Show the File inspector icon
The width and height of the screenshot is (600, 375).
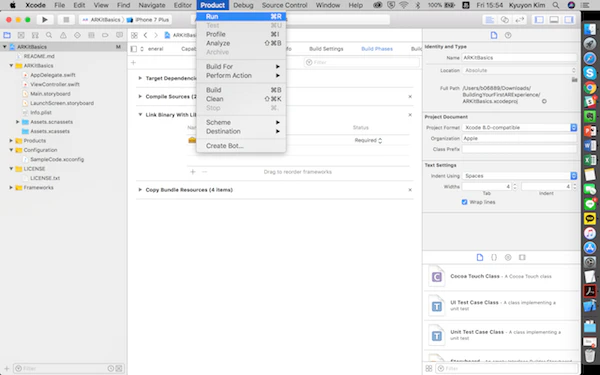click(494, 35)
